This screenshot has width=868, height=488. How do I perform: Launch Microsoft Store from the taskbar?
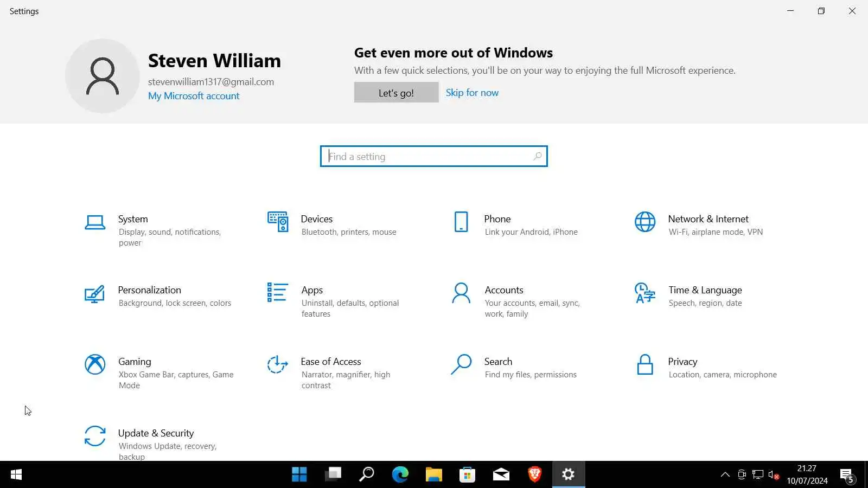[x=468, y=474]
